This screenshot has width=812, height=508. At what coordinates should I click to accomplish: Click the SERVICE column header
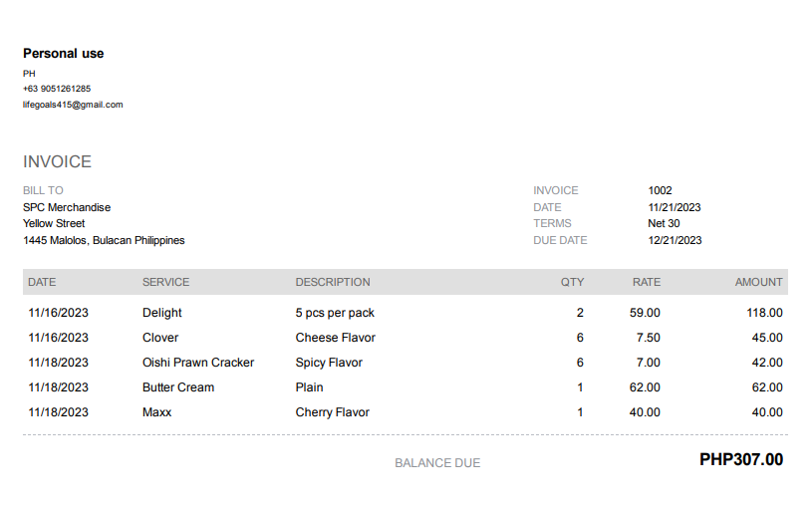(165, 282)
